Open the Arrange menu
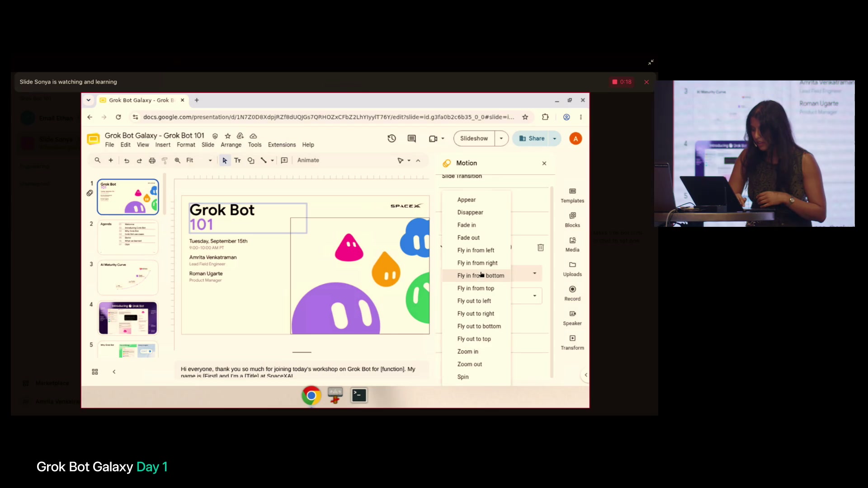 [x=231, y=145]
